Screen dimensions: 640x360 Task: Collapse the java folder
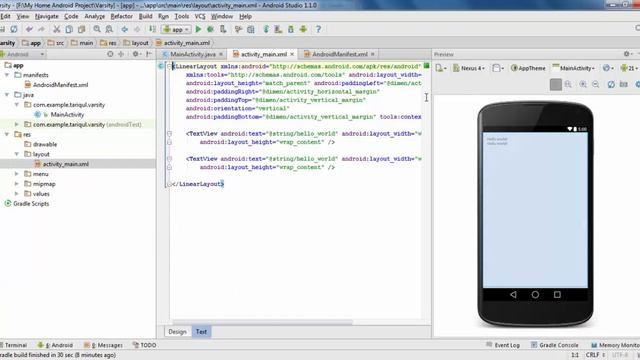click(7, 95)
